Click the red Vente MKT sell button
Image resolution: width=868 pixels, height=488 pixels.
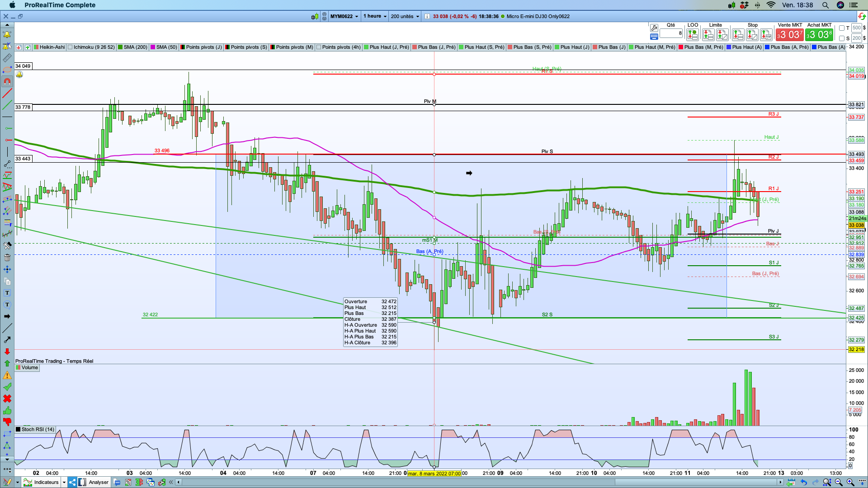789,34
